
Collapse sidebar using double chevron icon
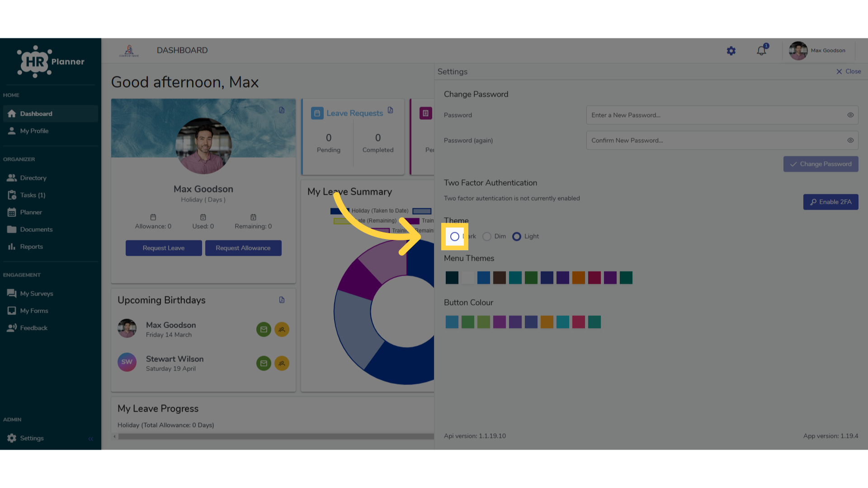pyautogui.click(x=90, y=439)
